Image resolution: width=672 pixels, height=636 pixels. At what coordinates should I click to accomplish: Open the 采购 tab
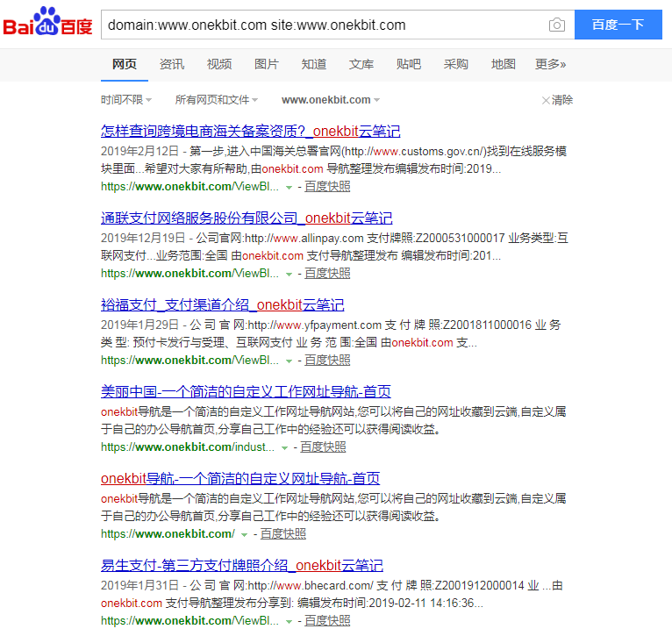[455, 64]
